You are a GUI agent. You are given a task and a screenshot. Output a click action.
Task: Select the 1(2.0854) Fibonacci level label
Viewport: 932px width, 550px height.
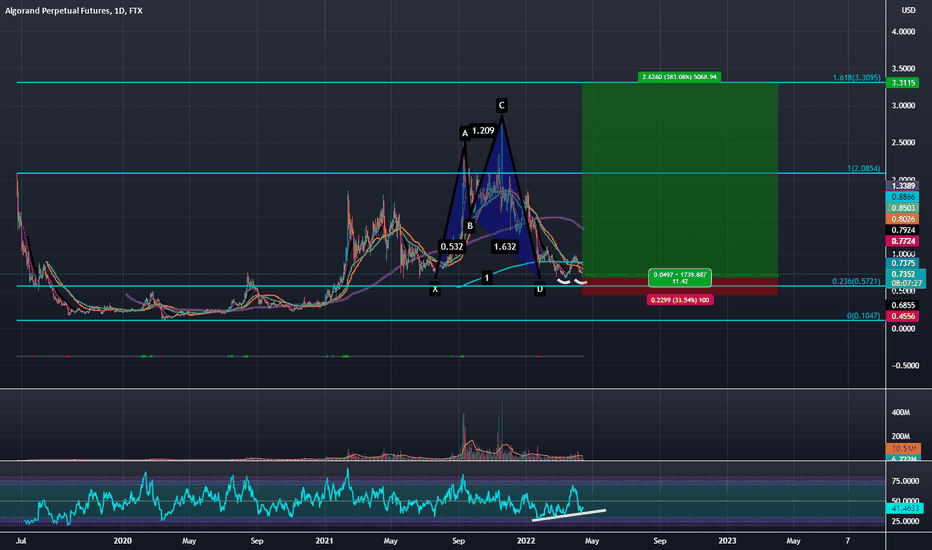tap(864, 169)
